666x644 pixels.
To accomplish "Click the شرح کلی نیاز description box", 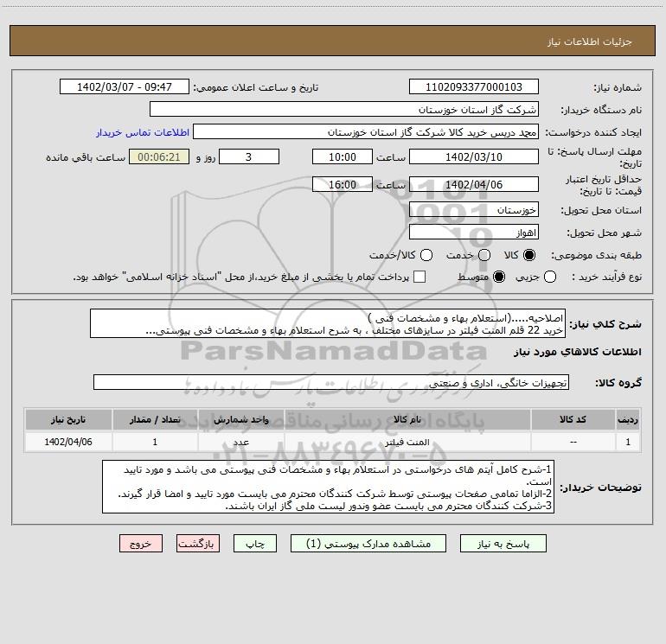I will coord(328,323).
